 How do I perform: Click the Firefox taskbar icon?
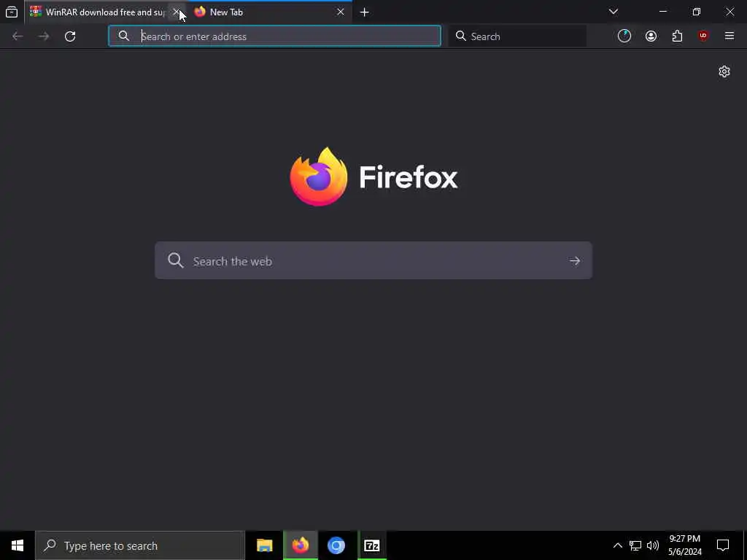coord(301,545)
